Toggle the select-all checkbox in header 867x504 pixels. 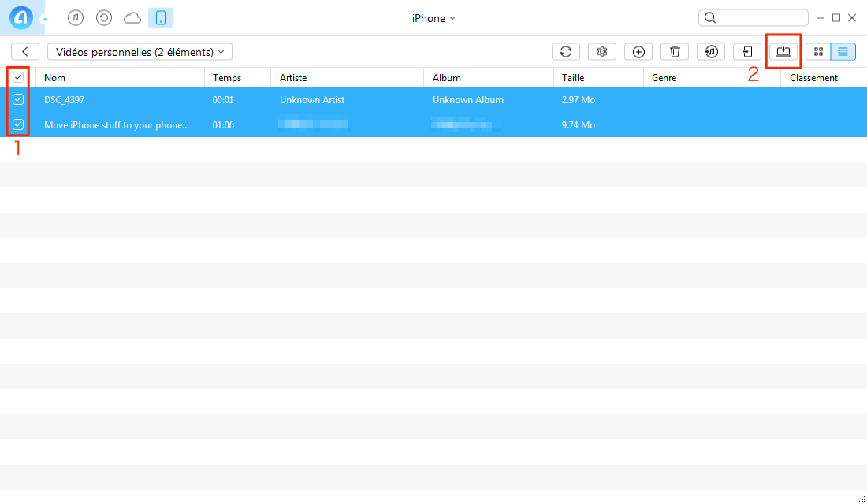[18, 77]
